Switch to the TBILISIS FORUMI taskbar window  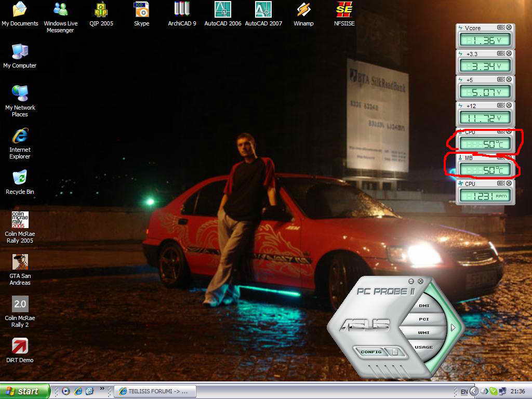coord(155,391)
